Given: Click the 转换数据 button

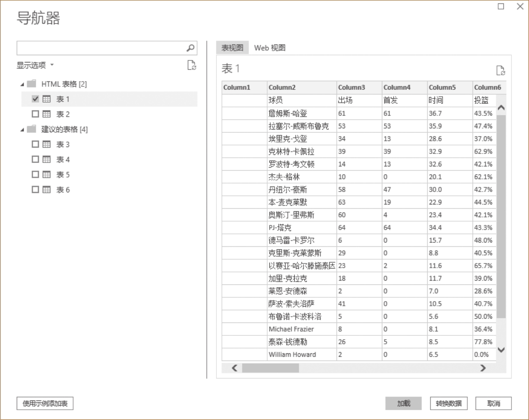Looking at the screenshot, I should point(449,403).
